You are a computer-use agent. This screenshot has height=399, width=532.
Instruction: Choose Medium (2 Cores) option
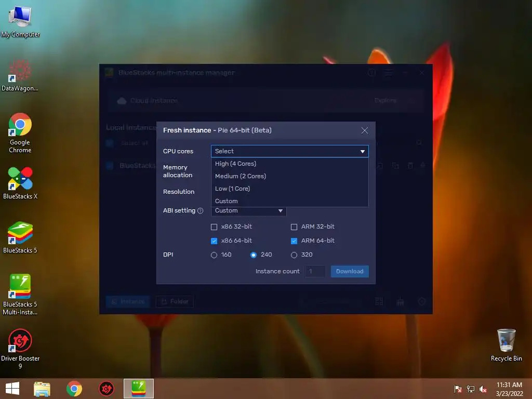(290, 176)
